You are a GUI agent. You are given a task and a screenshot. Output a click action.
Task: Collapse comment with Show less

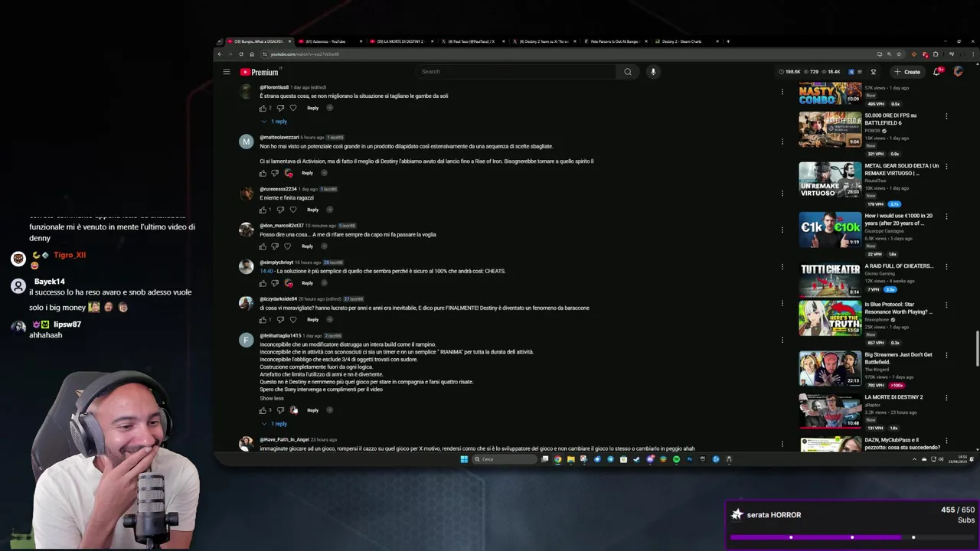point(271,398)
